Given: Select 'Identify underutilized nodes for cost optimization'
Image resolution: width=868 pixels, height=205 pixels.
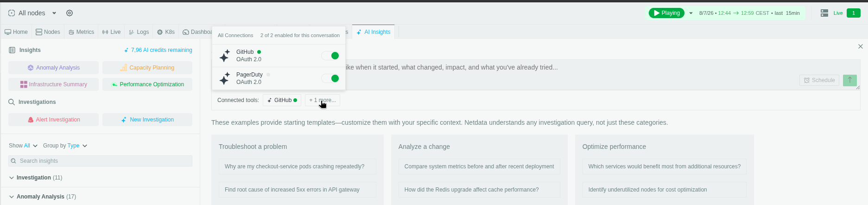Looking at the screenshot, I should coord(665,190).
